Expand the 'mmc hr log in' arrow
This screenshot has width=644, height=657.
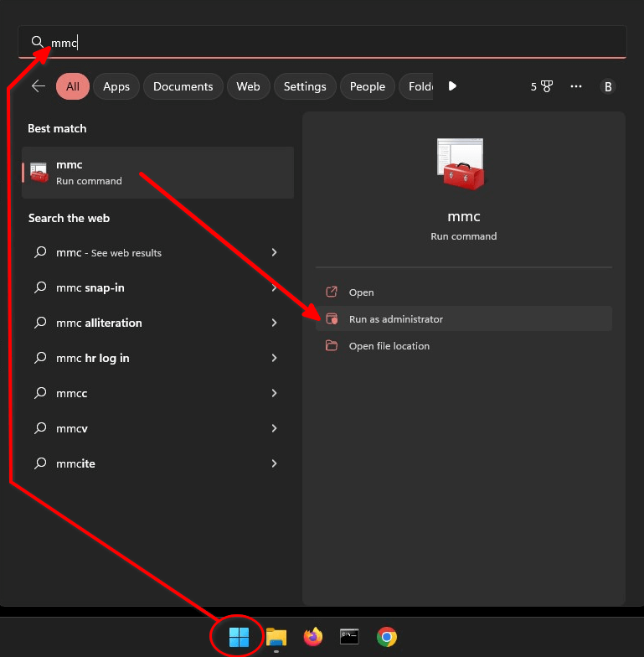275,358
